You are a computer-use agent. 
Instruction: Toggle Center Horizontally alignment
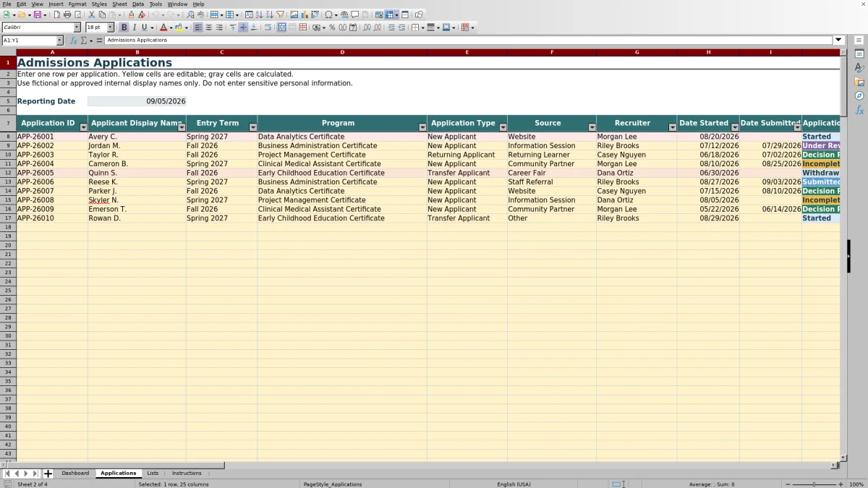[208, 27]
